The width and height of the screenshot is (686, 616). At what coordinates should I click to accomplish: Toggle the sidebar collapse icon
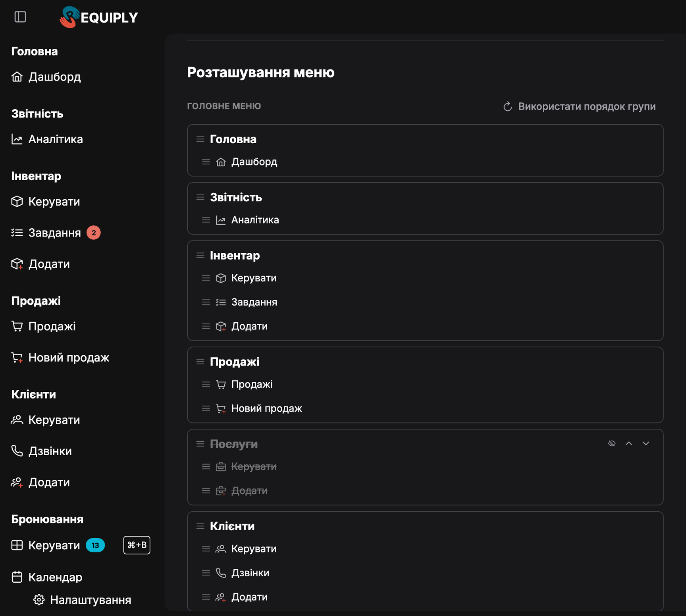click(x=20, y=17)
